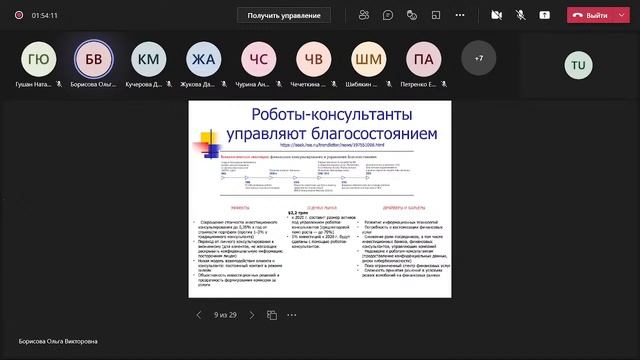Leave the meeting with Выйти
Screen dimensions: 640x360
point(591,16)
